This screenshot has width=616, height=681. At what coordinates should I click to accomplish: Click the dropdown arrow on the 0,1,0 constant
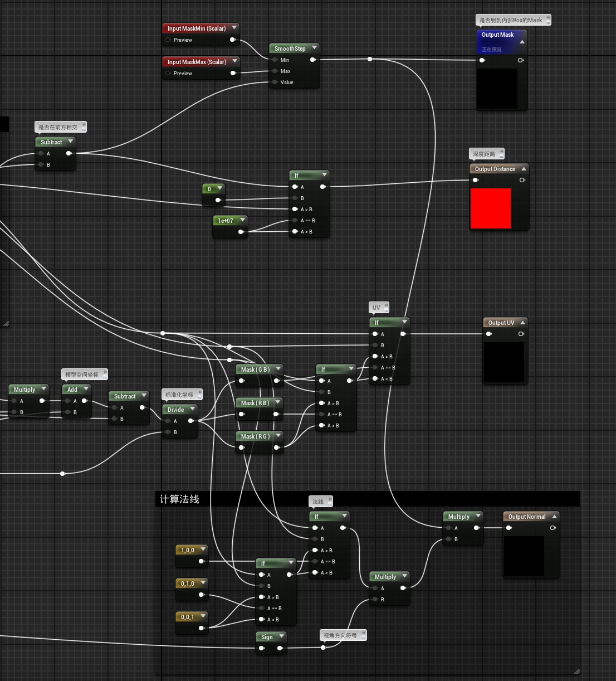click(x=203, y=583)
